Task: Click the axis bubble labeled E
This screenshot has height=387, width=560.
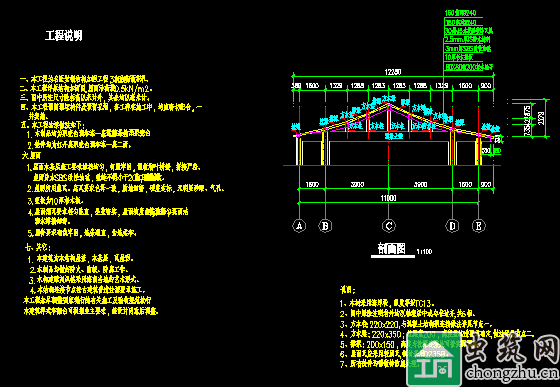Action: [479, 226]
